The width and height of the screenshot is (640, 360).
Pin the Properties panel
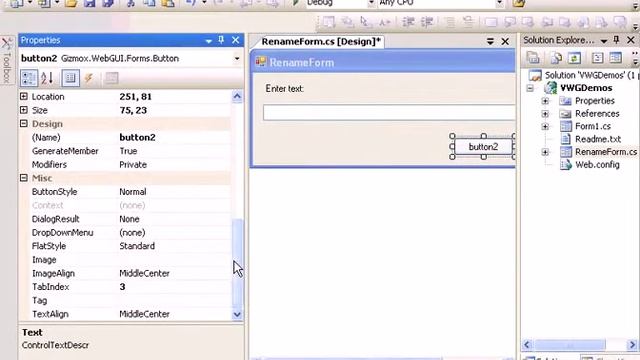pyautogui.click(x=221, y=40)
